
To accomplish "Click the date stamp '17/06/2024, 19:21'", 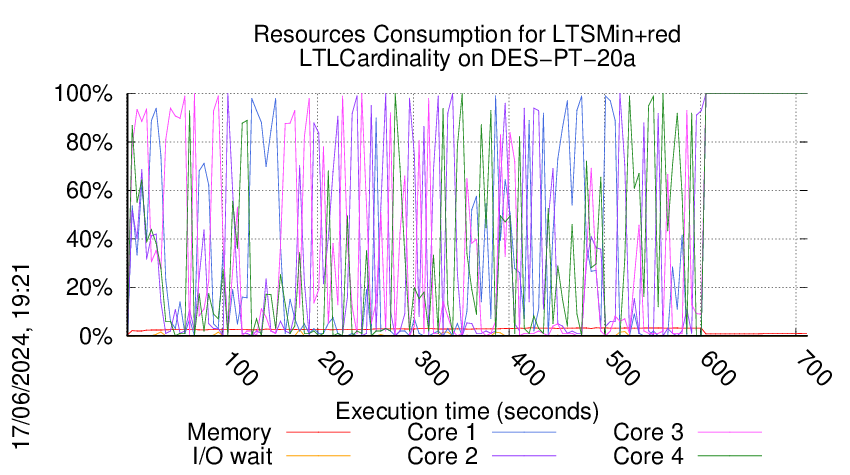I will tap(22, 357).
